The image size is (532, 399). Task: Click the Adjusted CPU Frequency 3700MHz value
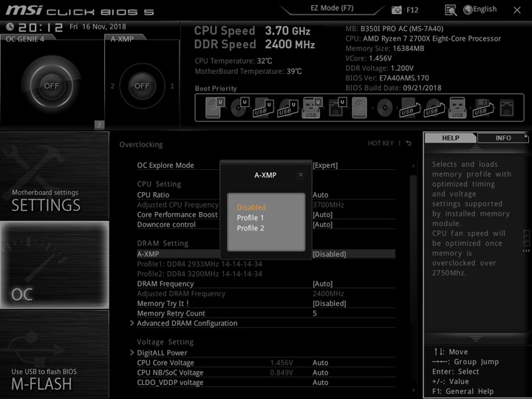328,205
